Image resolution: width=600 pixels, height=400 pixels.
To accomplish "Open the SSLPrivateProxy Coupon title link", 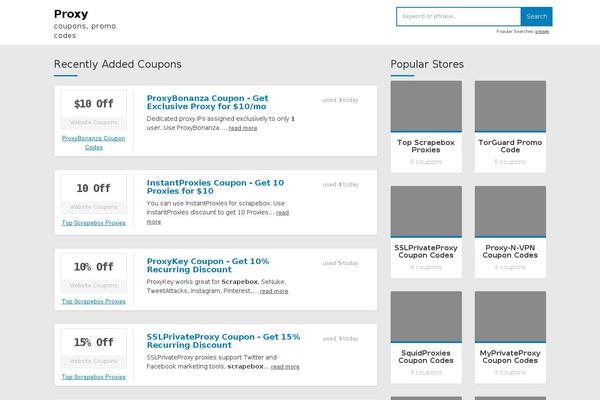I will click(x=223, y=341).
